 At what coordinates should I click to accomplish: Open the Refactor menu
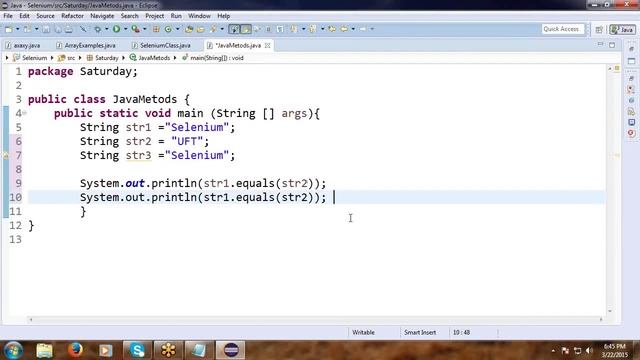pos(72,16)
